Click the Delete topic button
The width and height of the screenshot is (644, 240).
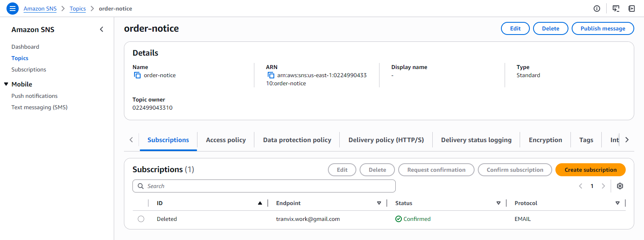click(551, 28)
